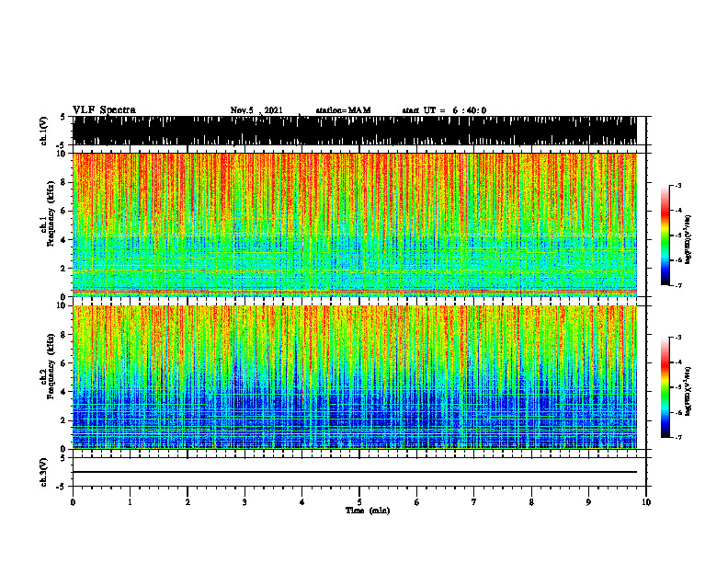Select the "6" tick on ch.1 frequency axis
The width and height of the screenshot is (728, 563).
click(x=65, y=211)
